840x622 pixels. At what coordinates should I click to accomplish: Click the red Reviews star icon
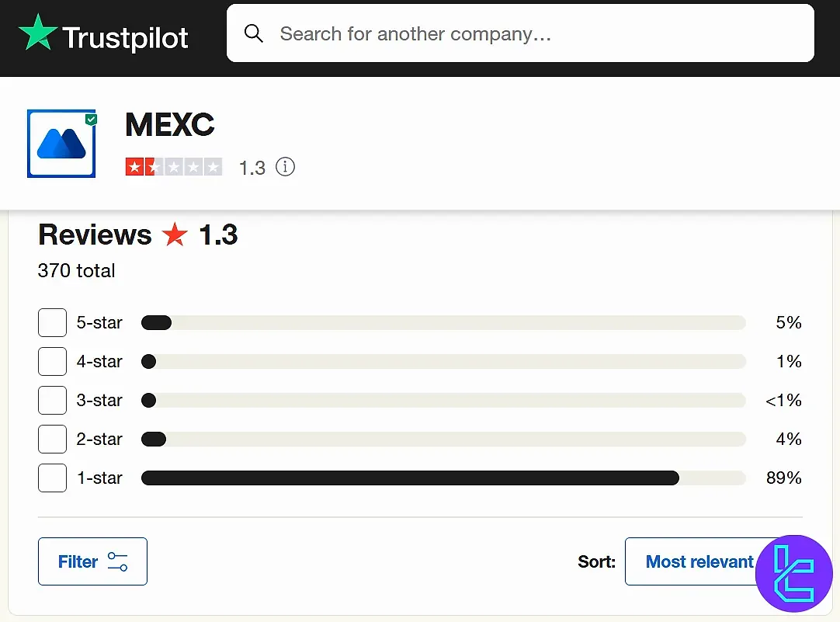175,235
